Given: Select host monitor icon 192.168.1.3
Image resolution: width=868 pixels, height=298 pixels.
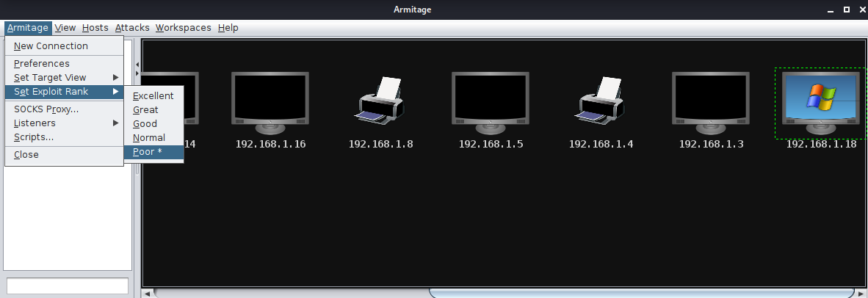Looking at the screenshot, I should click(711, 103).
